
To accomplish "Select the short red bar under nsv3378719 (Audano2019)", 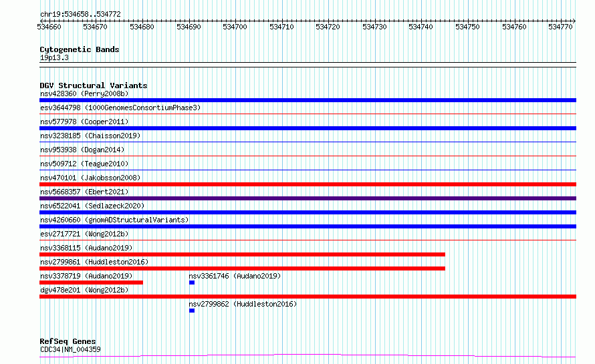I will pos(91,283).
